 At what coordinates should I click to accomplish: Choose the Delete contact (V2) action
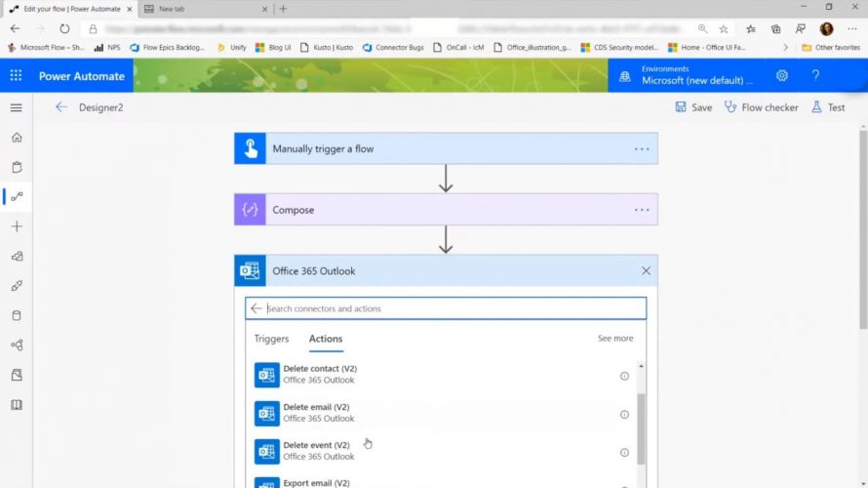click(x=443, y=375)
